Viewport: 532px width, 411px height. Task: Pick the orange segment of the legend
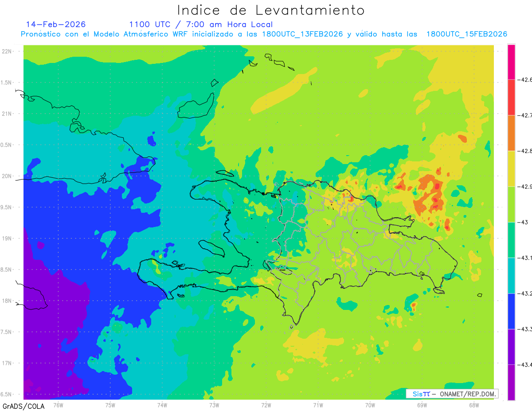click(511, 133)
